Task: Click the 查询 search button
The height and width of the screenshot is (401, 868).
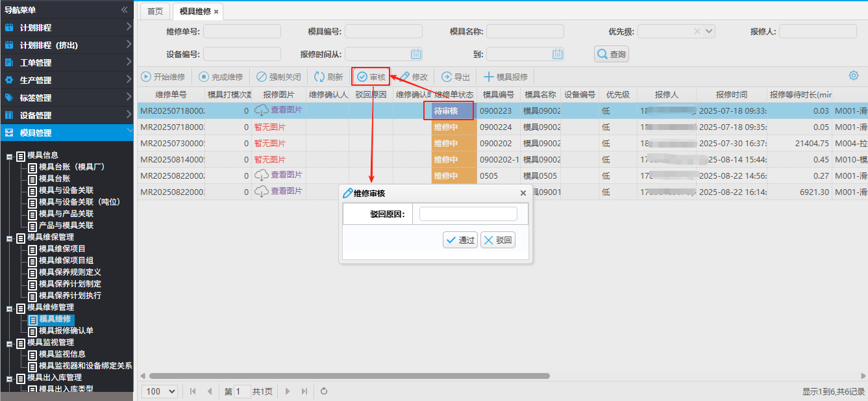Action: click(x=612, y=55)
